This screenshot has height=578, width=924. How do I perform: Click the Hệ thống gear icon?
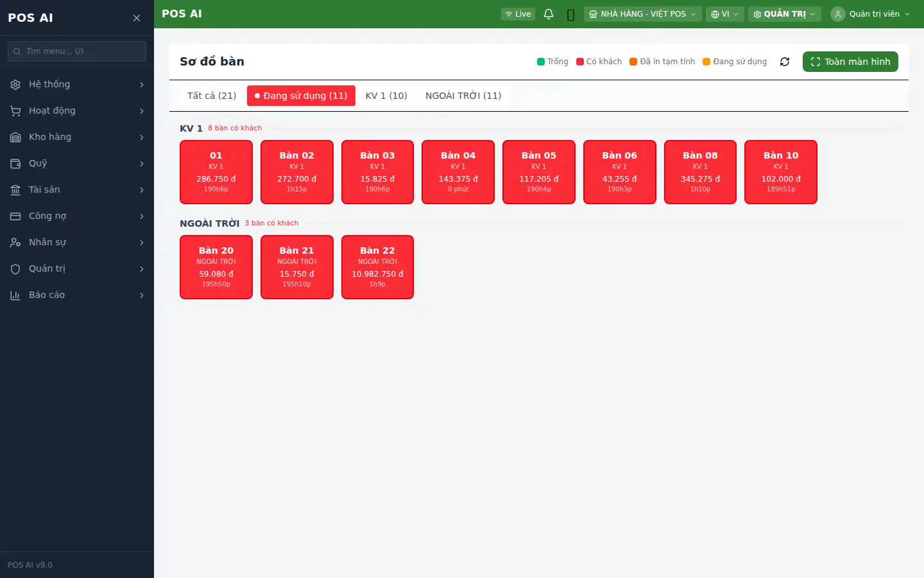pyautogui.click(x=15, y=85)
